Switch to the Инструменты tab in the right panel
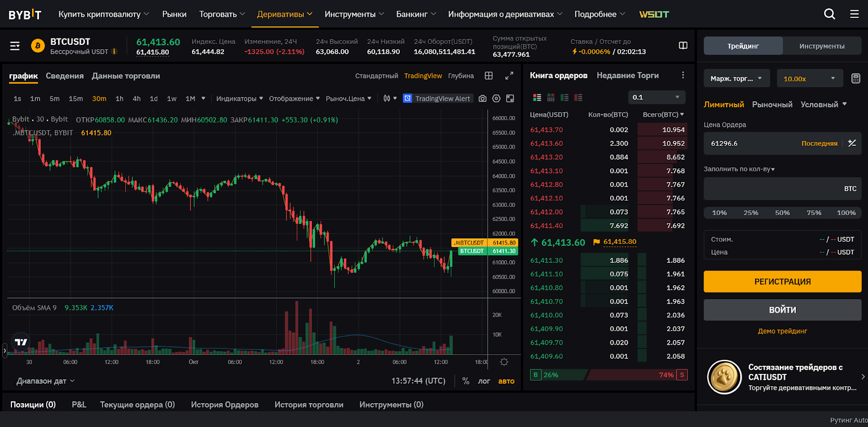The width and height of the screenshot is (868, 427). [x=822, y=46]
